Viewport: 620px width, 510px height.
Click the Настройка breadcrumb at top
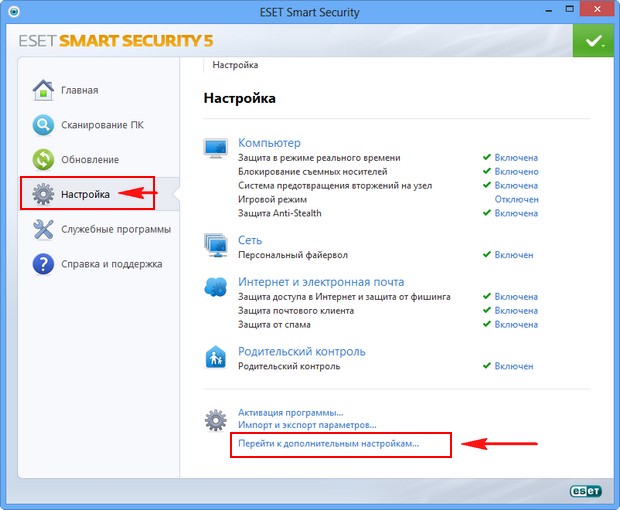pos(235,65)
